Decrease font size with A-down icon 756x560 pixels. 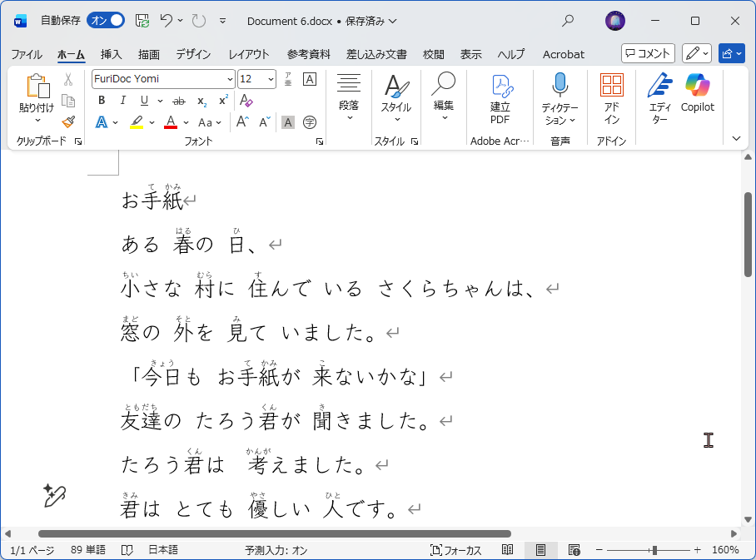tap(265, 122)
